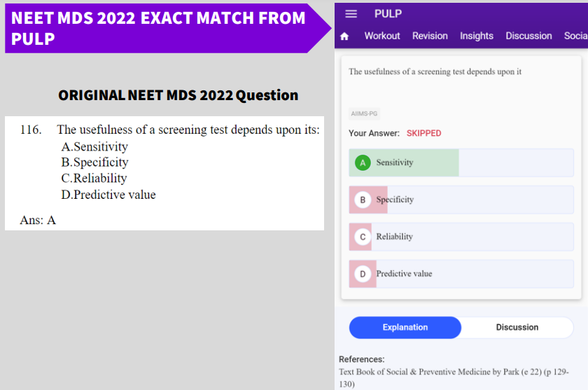Screen dimensions: 588x390
Task: Switch to Discussion toggle below question
Action: [517, 327]
